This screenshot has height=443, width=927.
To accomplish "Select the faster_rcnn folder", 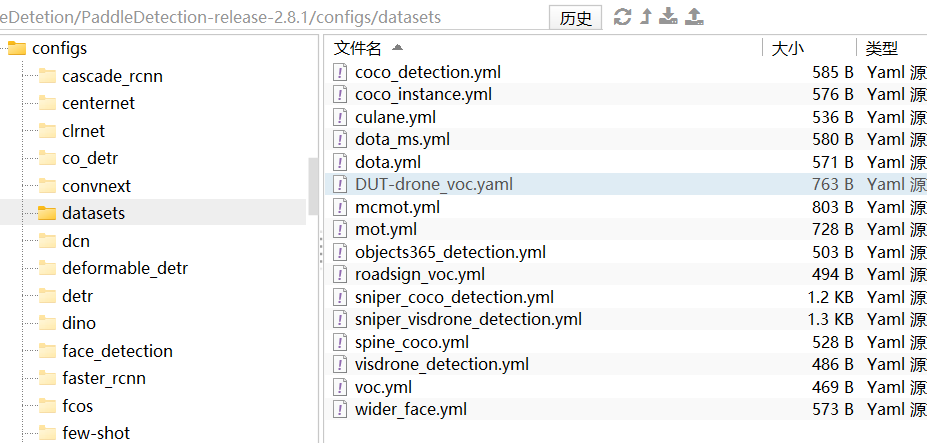I will tap(104, 378).
